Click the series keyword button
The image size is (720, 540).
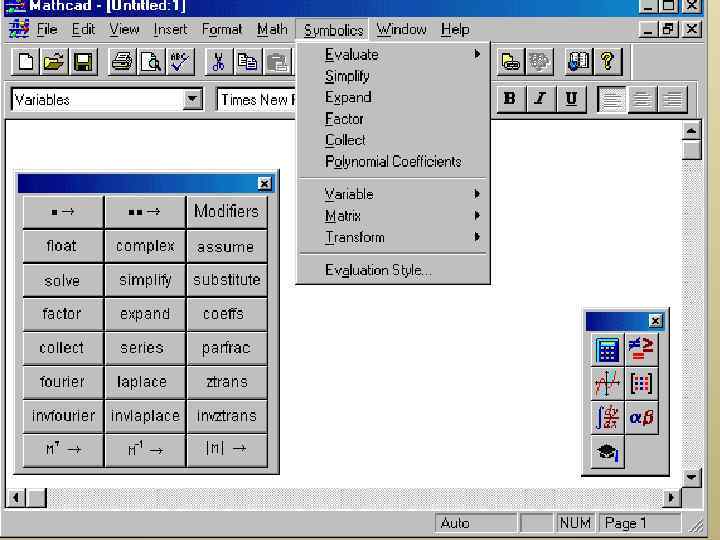click(x=145, y=348)
